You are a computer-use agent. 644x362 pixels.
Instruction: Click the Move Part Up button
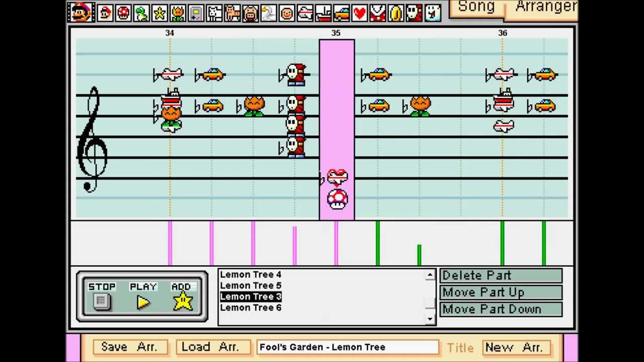coord(501,293)
